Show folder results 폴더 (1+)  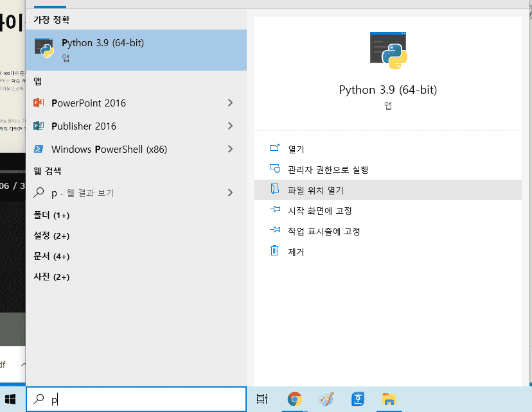click(x=51, y=215)
